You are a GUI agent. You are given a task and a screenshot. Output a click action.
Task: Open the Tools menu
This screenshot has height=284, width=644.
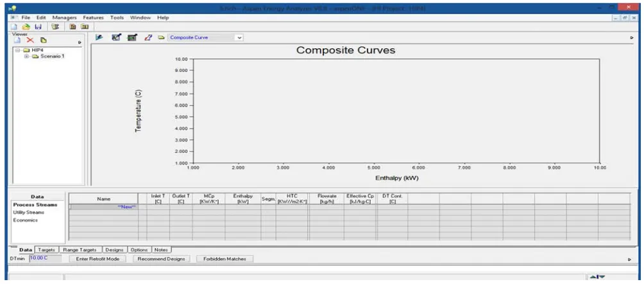[x=117, y=18]
